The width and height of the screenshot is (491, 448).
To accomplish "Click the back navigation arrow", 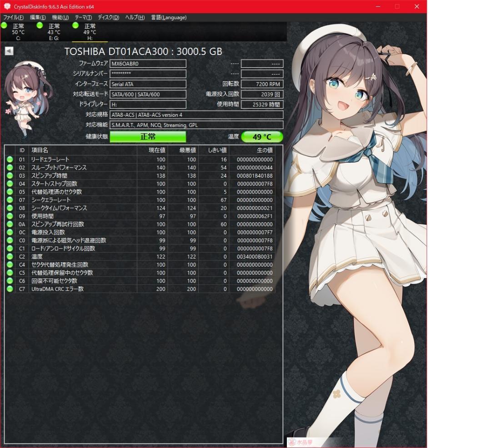I will point(8,51).
